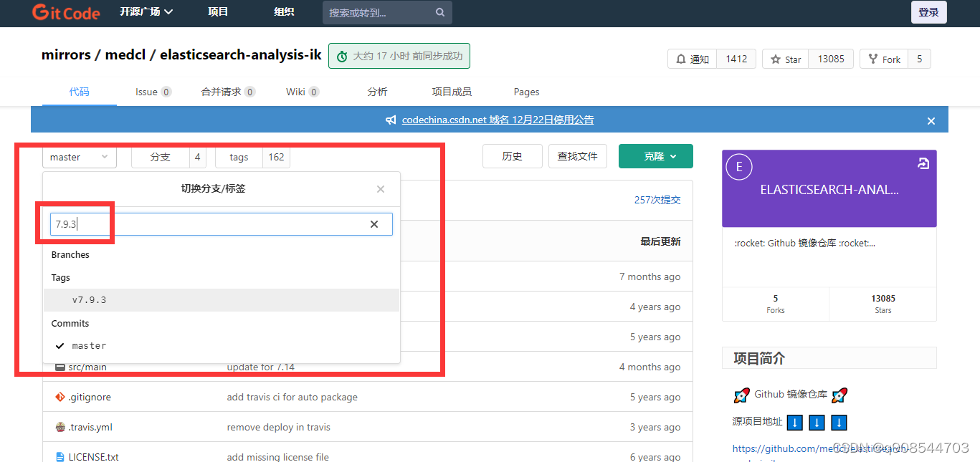Click the .gitignore file icon

[x=60, y=397]
